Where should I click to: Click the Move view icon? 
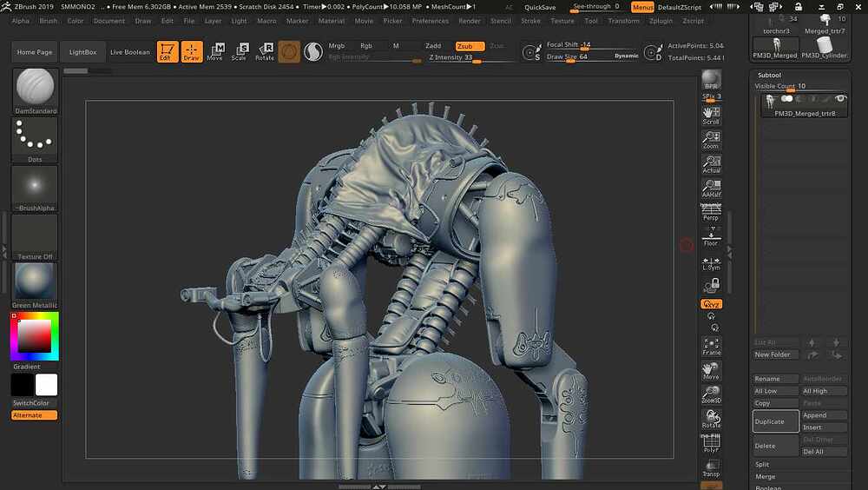[x=712, y=371]
